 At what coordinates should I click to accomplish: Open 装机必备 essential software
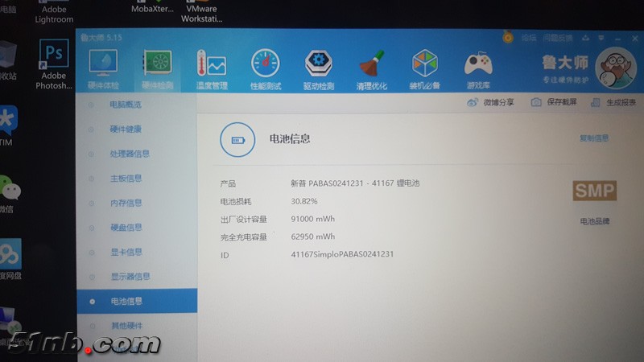(425, 69)
